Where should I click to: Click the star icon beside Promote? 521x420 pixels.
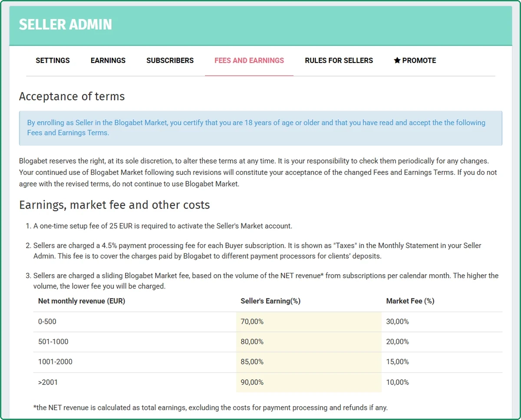[x=397, y=61]
